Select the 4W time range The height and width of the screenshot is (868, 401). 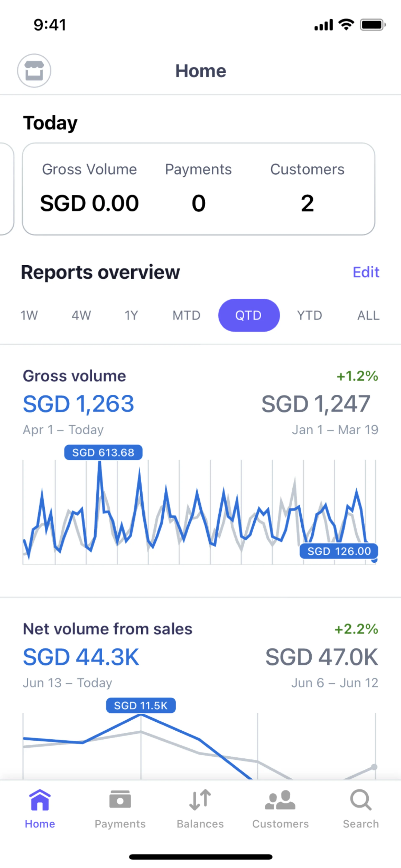tap(81, 315)
